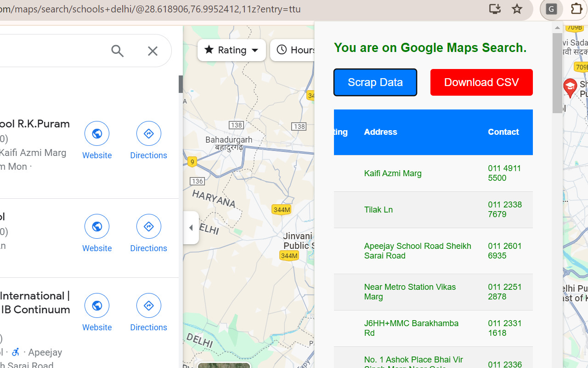
Task: Select J6HH+MMC Barakhamba Rd address
Action: [411, 328]
